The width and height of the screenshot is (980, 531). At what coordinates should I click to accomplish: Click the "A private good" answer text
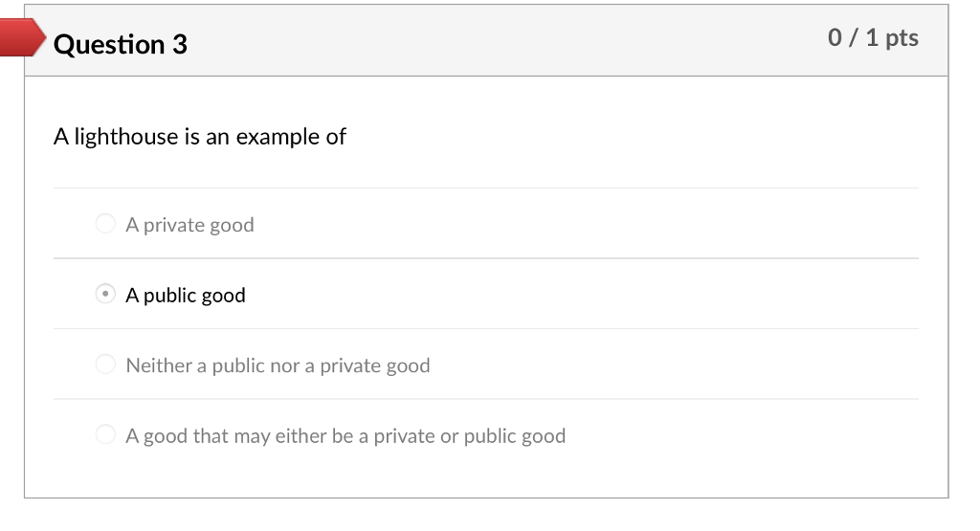[x=189, y=225]
